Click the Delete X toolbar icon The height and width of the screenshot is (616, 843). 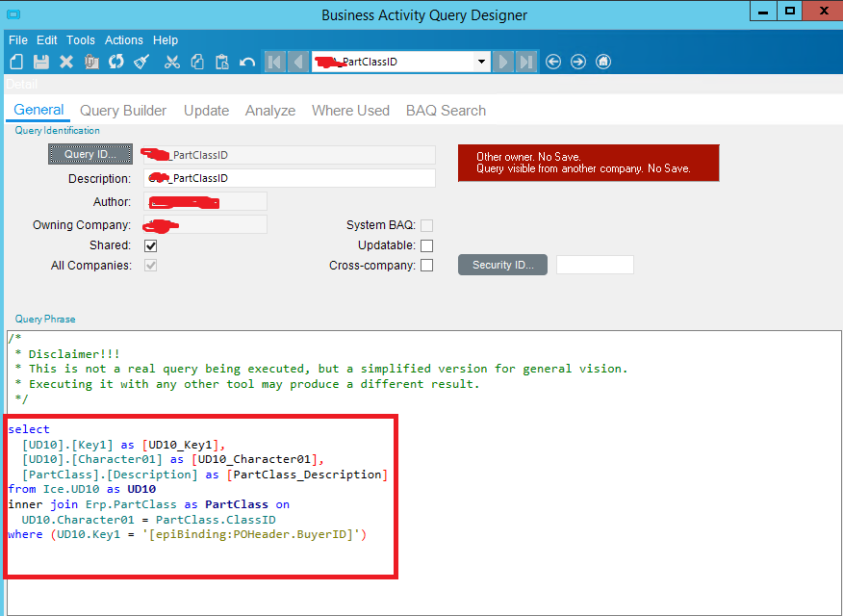[x=66, y=62]
